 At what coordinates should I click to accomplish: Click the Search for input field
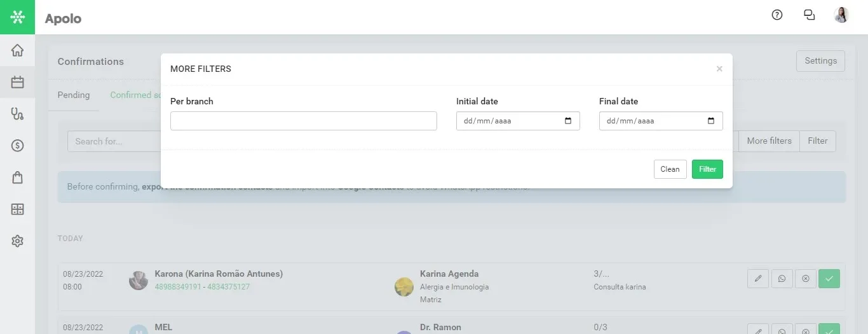click(x=114, y=141)
